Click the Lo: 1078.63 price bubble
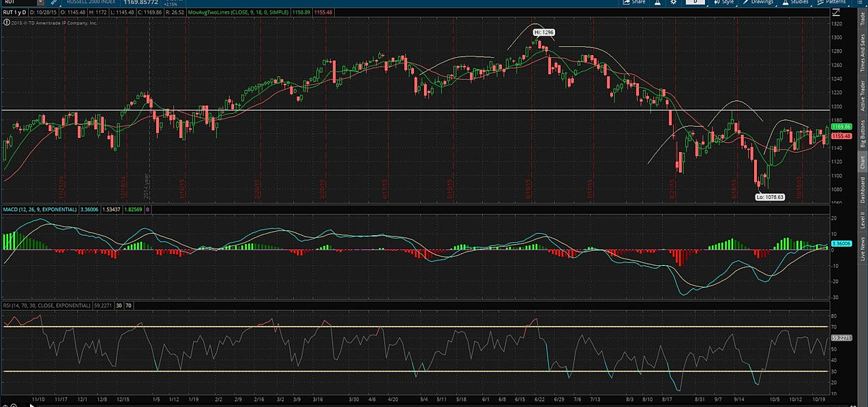 pyautogui.click(x=770, y=196)
